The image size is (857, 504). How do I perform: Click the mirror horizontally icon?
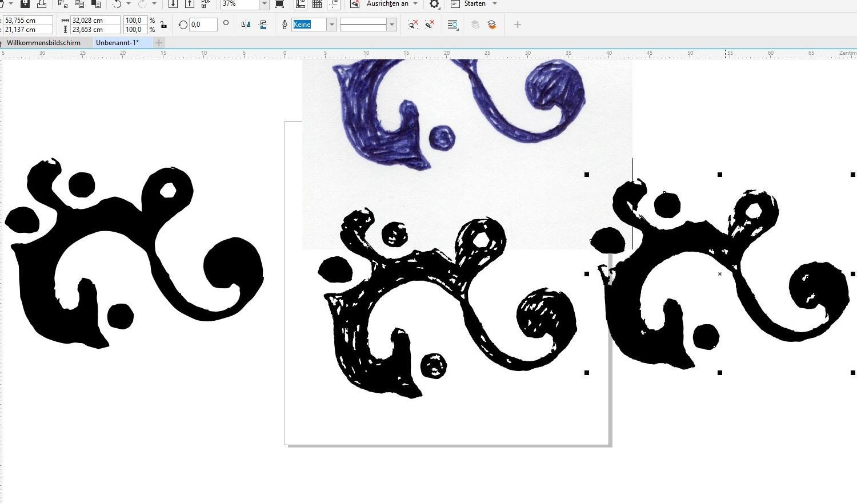coord(246,25)
